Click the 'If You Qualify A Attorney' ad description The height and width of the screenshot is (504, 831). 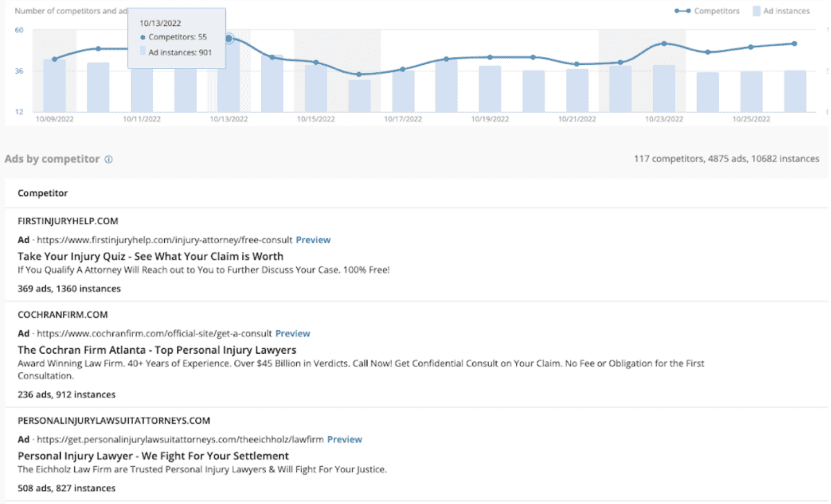click(x=204, y=269)
